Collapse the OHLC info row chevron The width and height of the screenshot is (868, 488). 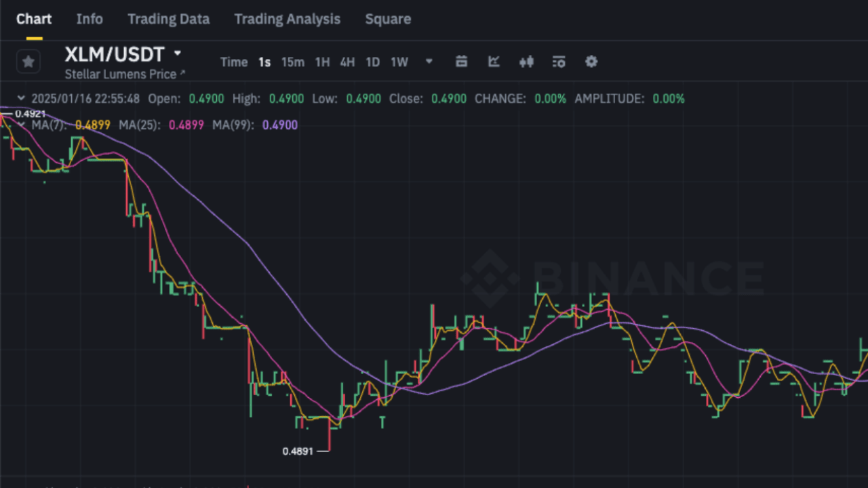(x=20, y=98)
